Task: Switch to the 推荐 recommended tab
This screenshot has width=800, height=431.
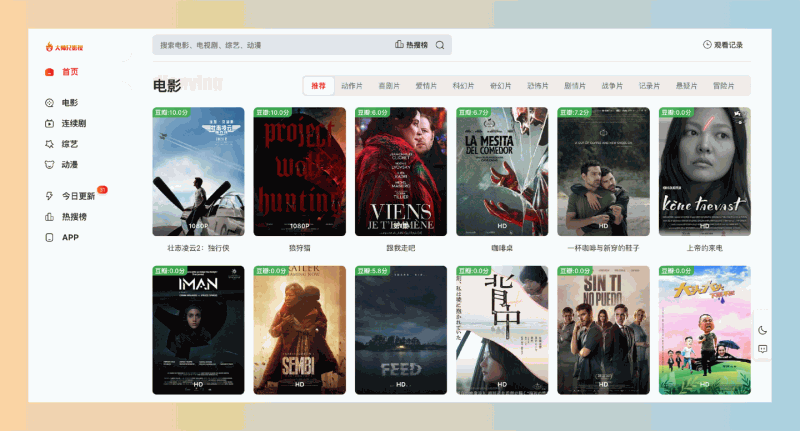Action: [x=318, y=86]
